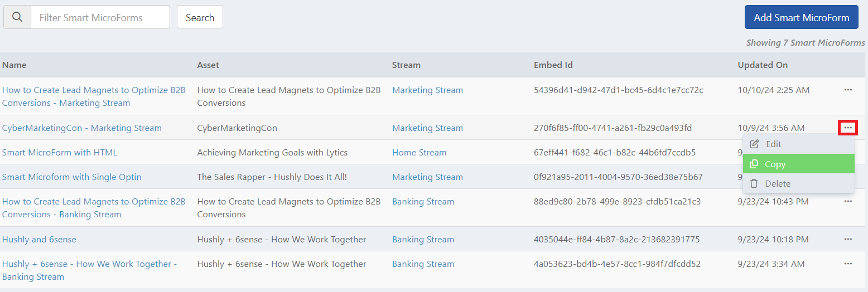
Task: Click date 9/23/24 3:34 AM
Action: pyautogui.click(x=771, y=264)
